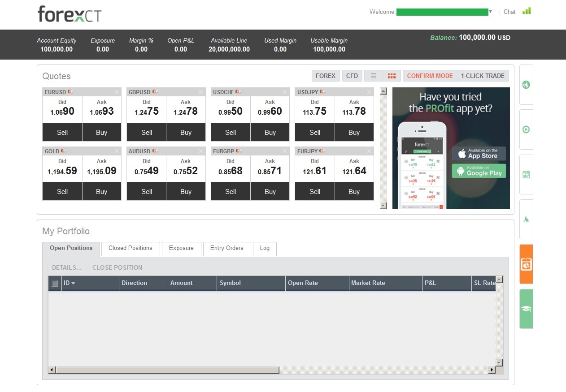This screenshot has height=392, width=566.
Task: Click the globe icon in the right sidebar
Action: pos(526,85)
